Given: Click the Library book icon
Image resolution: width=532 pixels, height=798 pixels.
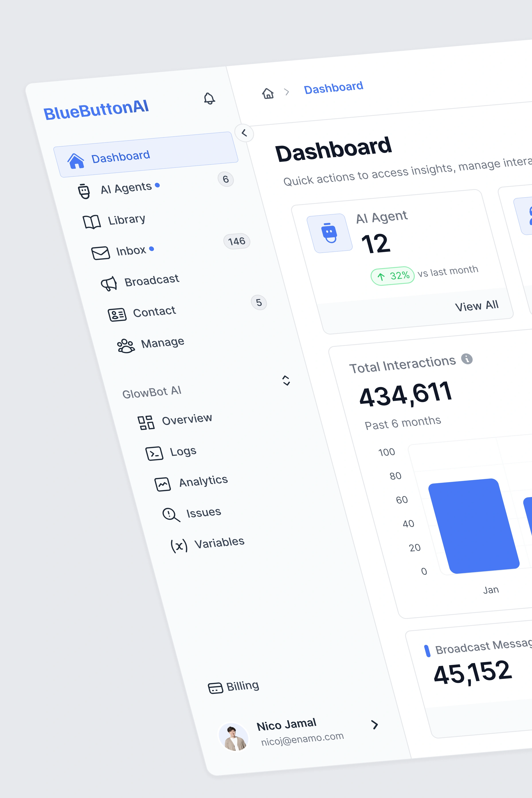Looking at the screenshot, I should [92, 222].
